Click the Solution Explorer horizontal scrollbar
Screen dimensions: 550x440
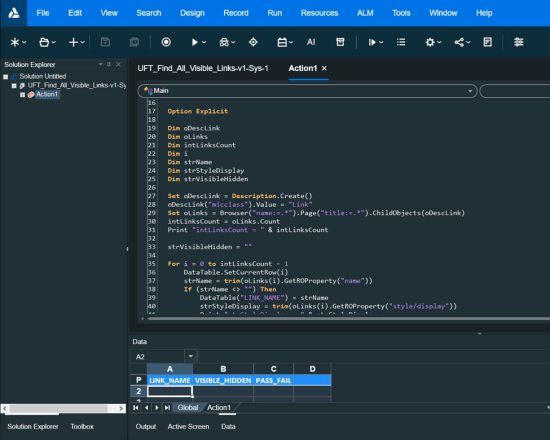click(63, 408)
